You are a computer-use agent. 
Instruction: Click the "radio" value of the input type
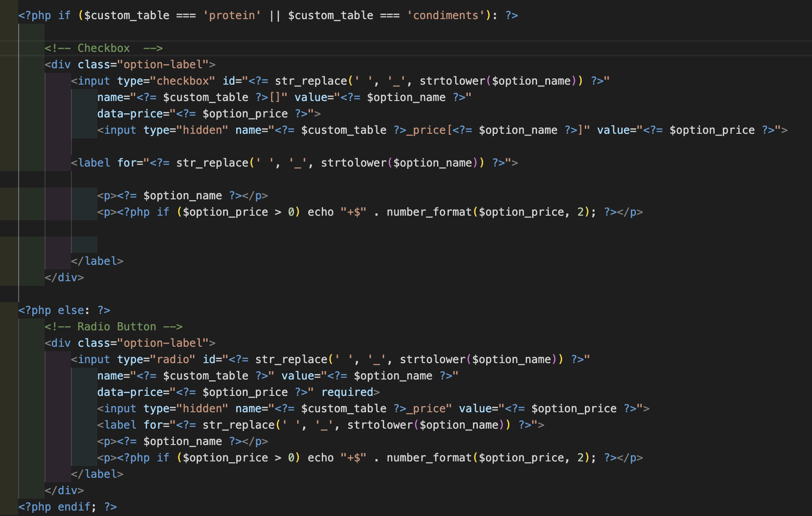point(173,359)
